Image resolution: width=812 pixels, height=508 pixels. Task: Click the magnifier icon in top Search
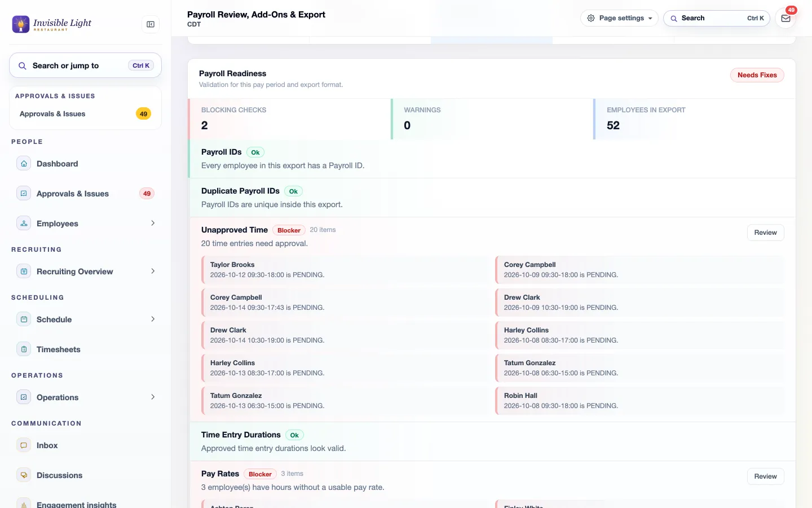click(674, 18)
